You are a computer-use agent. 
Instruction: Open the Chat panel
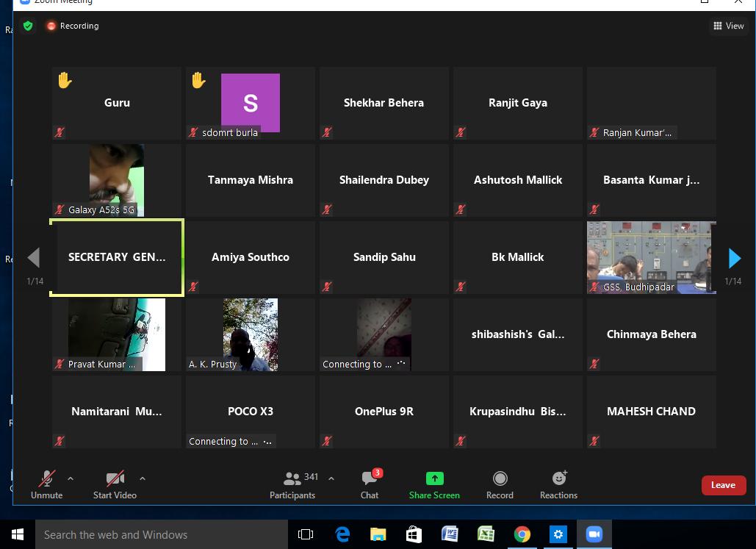(x=370, y=485)
